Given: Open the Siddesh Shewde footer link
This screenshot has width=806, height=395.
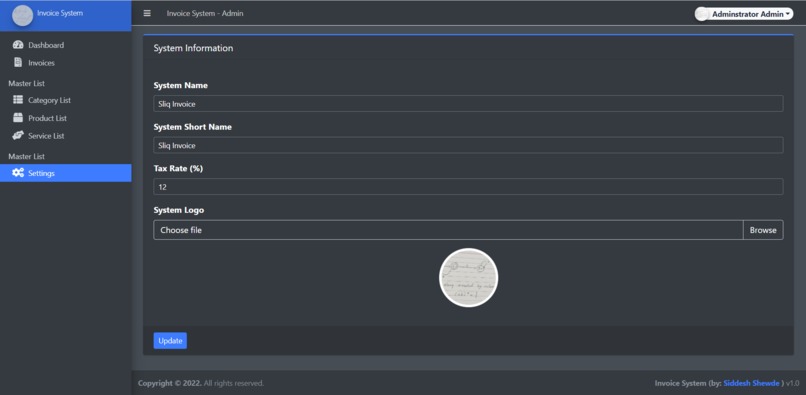Looking at the screenshot, I should pos(751,383).
